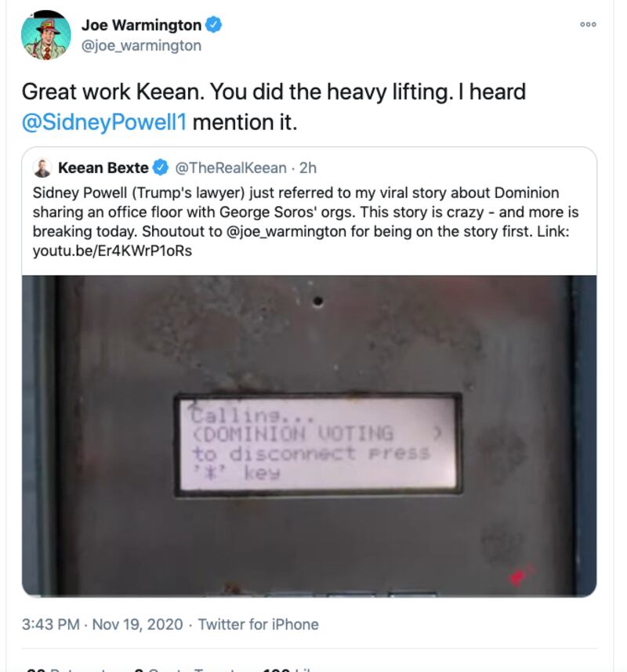Click the quoted tweet's 2h timestamp
627x672 pixels.
tap(308, 168)
